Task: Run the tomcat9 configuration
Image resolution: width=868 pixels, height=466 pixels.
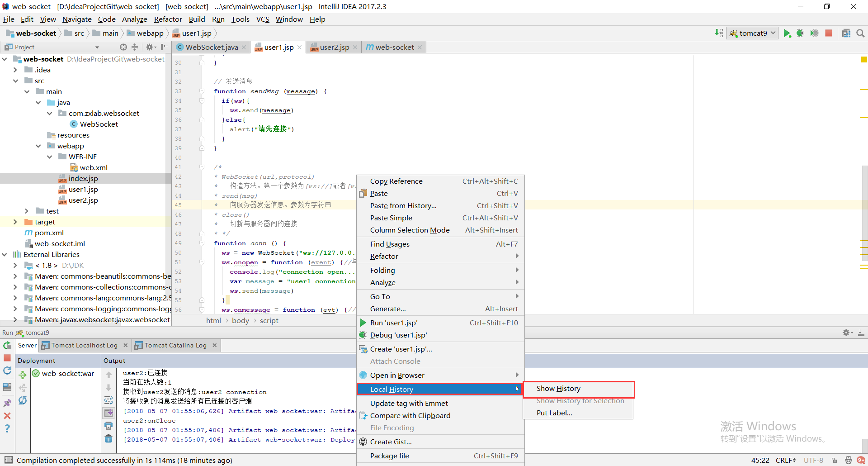Action: coord(787,33)
